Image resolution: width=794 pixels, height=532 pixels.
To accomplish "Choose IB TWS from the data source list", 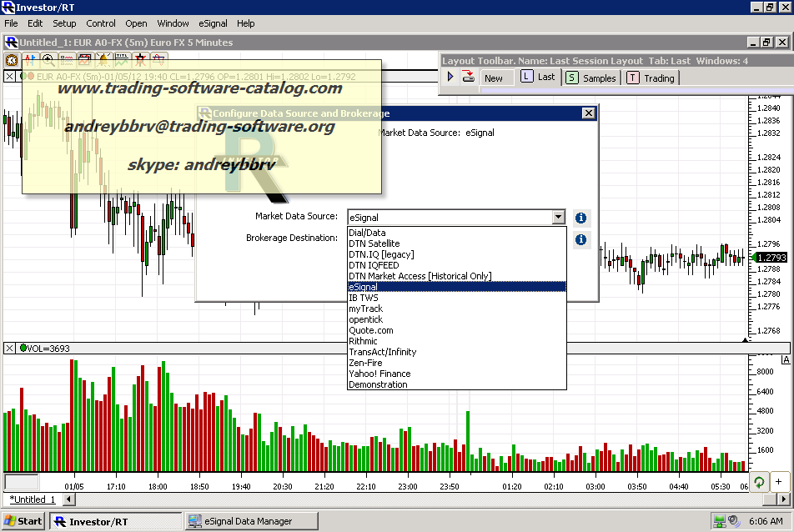I will click(x=364, y=298).
